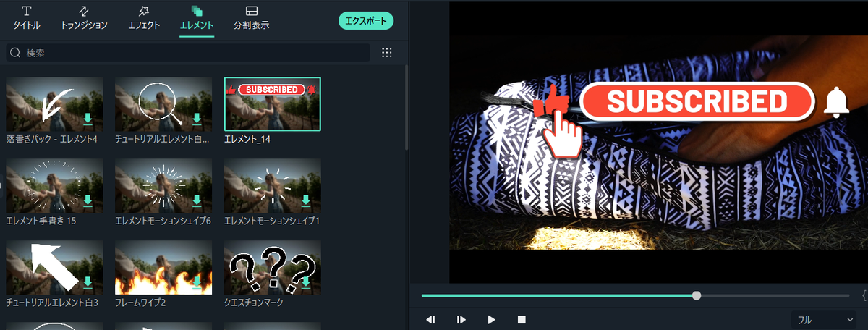The height and width of the screenshot is (330, 868).
Task: Open the タイトル tab
Action: 27,18
